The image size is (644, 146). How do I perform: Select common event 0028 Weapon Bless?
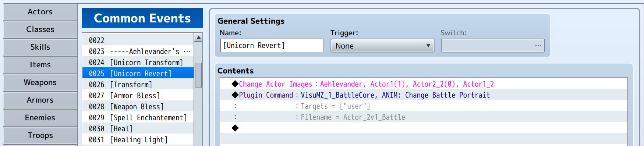pyautogui.click(x=138, y=106)
